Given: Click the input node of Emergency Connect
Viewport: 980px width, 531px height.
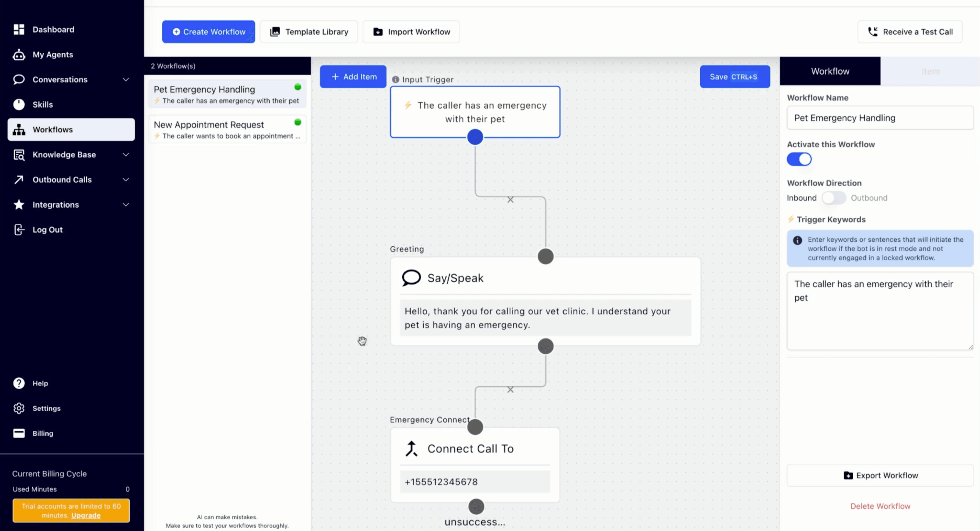Looking at the screenshot, I should point(475,427).
